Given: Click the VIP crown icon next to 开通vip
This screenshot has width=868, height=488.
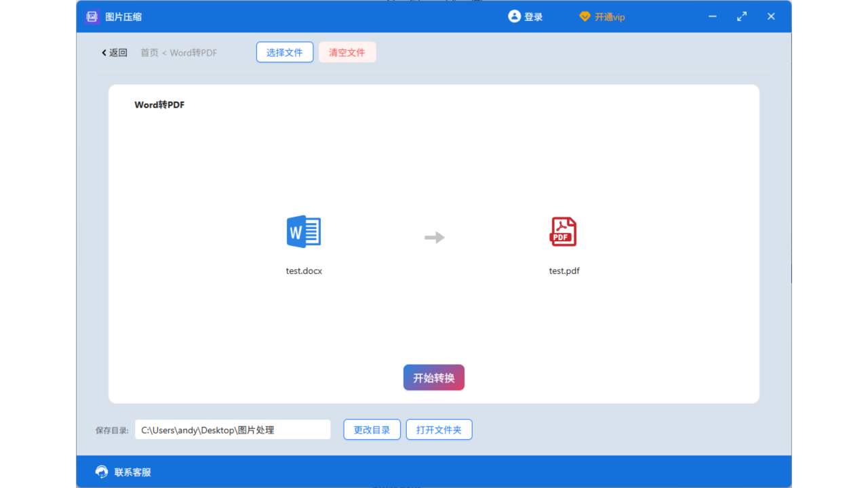Looking at the screenshot, I should 585,16.
